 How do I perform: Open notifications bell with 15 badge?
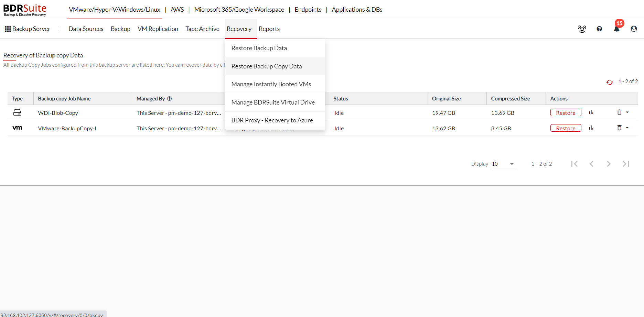coord(616,29)
